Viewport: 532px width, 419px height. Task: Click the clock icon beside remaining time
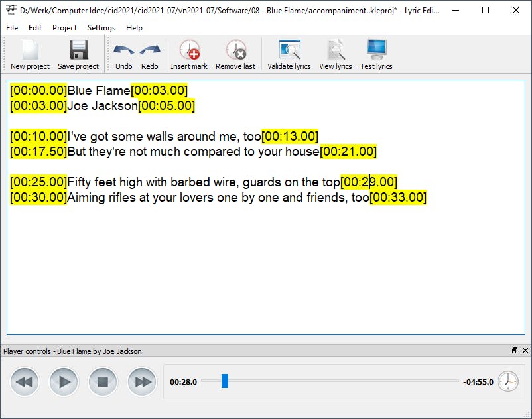[x=508, y=381]
